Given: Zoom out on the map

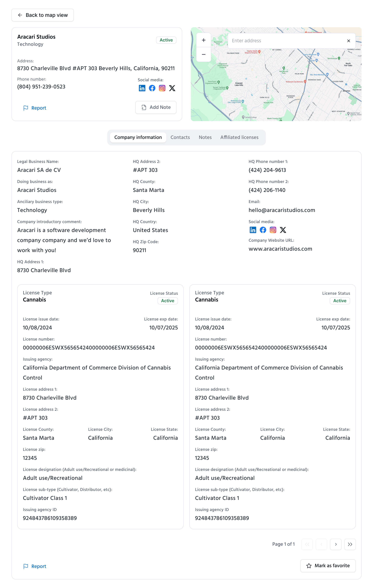Looking at the screenshot, I should [x=204, y=54].
